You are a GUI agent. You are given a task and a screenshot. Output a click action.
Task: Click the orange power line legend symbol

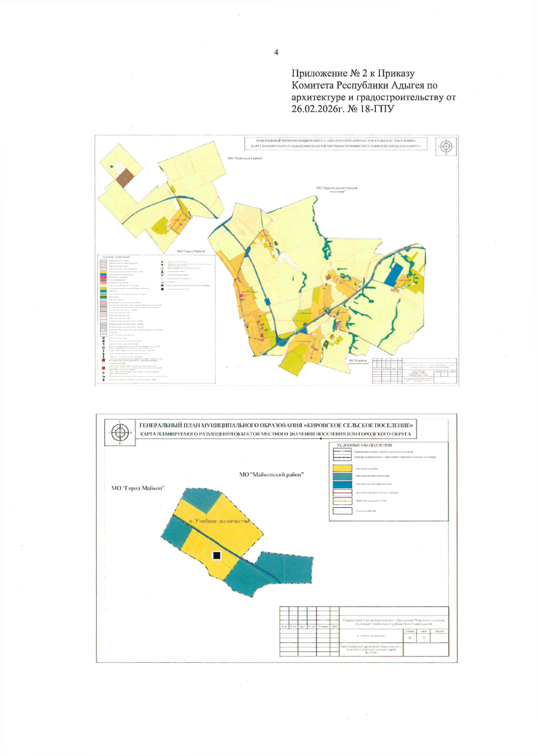[342, 501]
